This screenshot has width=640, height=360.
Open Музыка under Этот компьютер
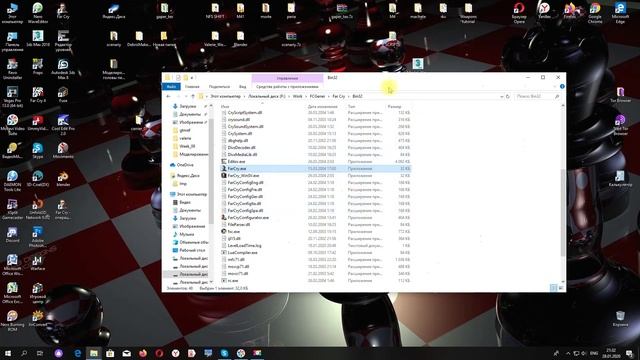click(x=187, y=234)
